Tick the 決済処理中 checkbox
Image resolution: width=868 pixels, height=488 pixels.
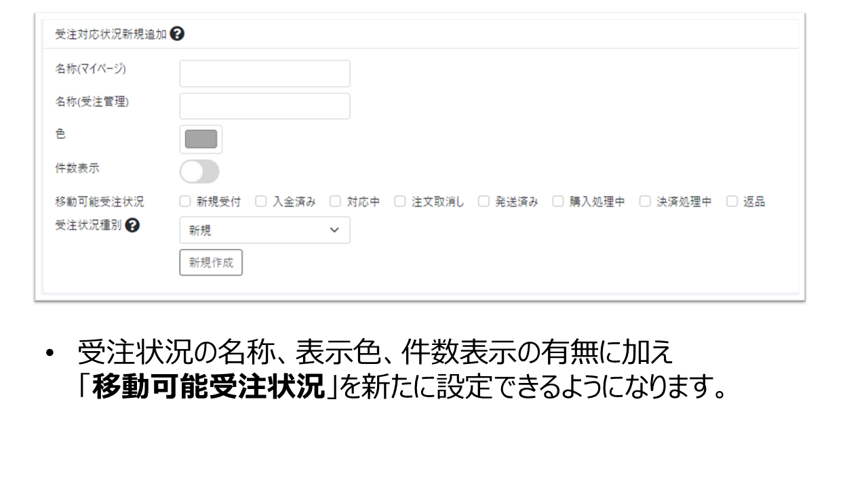pyautogui.click(x=644, y=201)
